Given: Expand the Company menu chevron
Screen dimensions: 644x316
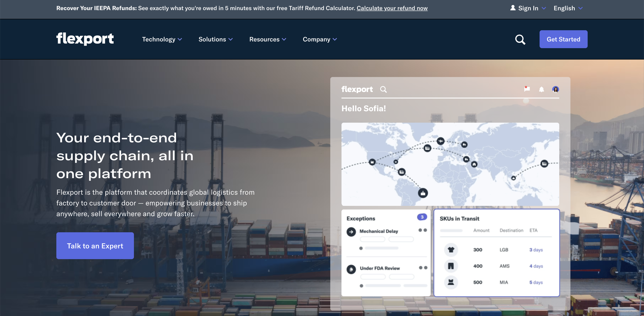Looking at the screenshot, I should tap(335, 39).
